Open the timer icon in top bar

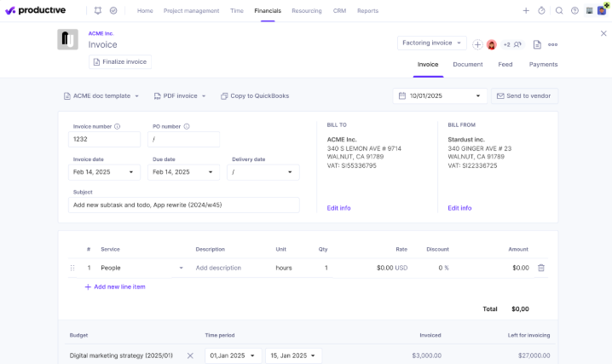pyautogui.click(x=541, y=10)
